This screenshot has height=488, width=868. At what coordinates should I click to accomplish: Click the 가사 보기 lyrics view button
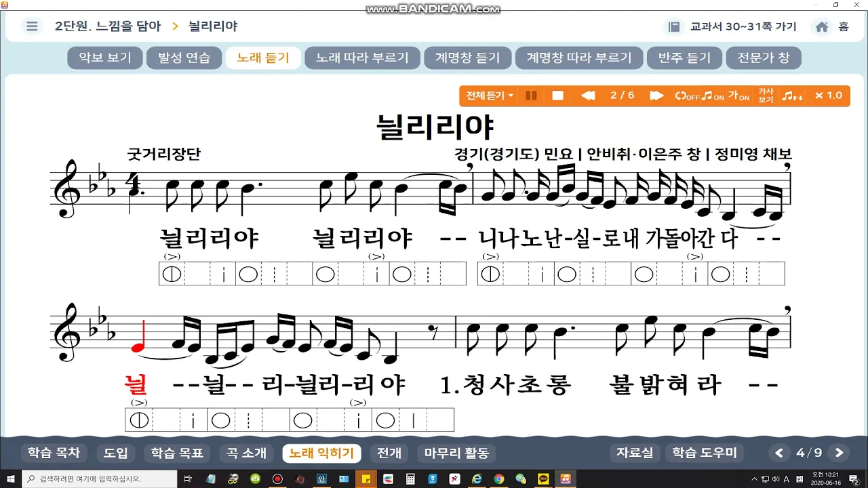pyautogui.click(x=766, y=96)
